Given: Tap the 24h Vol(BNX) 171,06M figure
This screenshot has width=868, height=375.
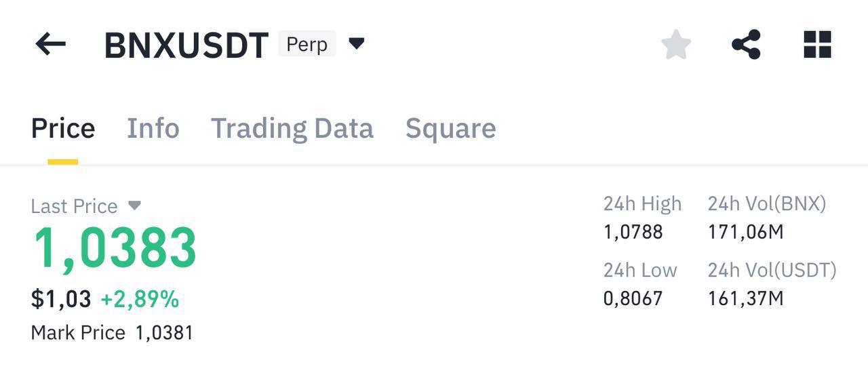Looking at the screenshot, I should coord(745,233).
